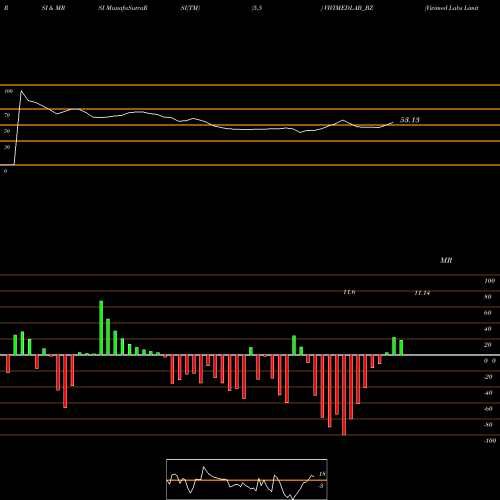Click the -3 value in mini chart

[321, 486]
